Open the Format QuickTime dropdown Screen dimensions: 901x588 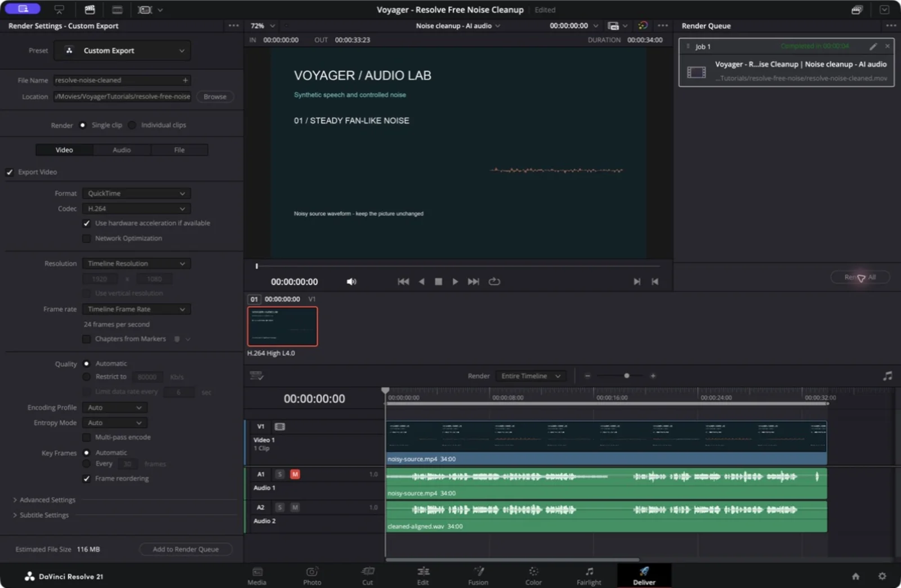(x=136, y=193)
